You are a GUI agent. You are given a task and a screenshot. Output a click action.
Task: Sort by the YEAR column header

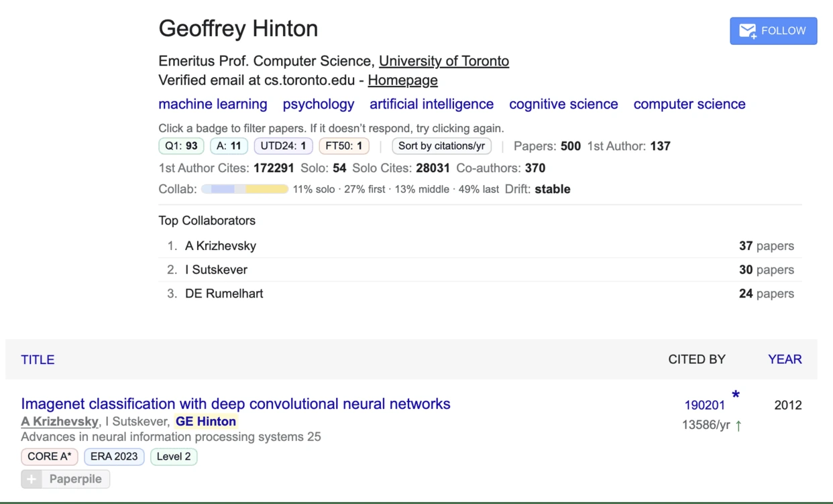click(x=785, y=359)
